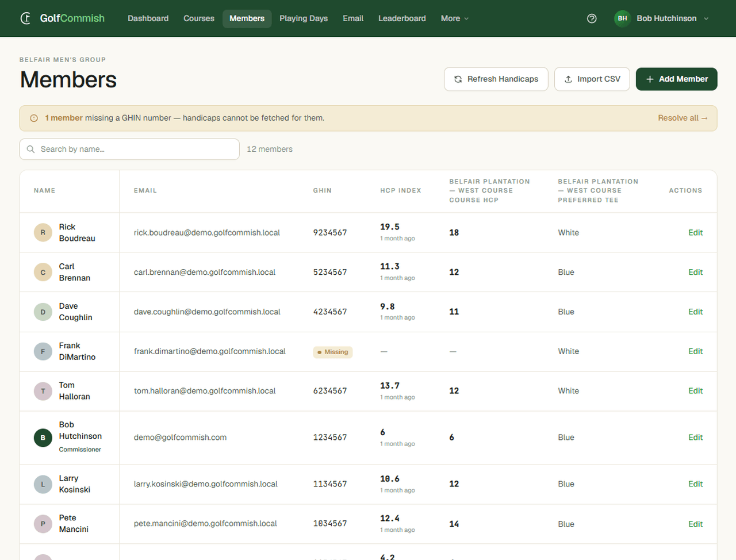Viewport: 736px width, 560px height.
Task: Click email demo@golfcommish.com
Action: 181,438
